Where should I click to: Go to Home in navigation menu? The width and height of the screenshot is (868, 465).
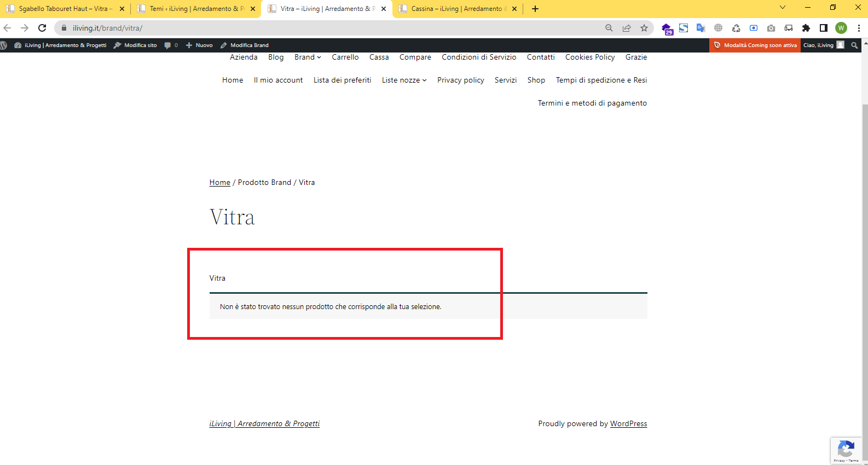click(233, 80)
